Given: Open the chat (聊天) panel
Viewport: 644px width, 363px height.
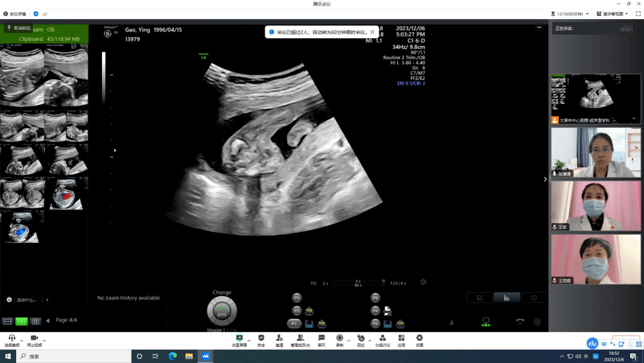Looking at the screenshot, I should click(321, 341).
